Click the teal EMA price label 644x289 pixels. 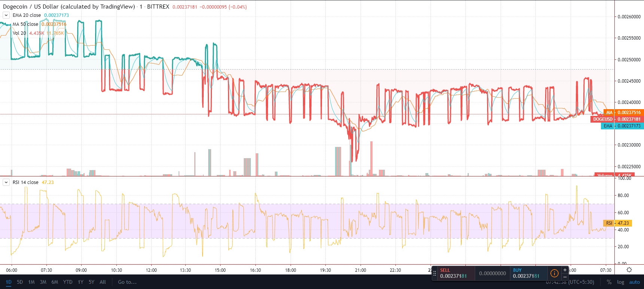coord(622,126)
